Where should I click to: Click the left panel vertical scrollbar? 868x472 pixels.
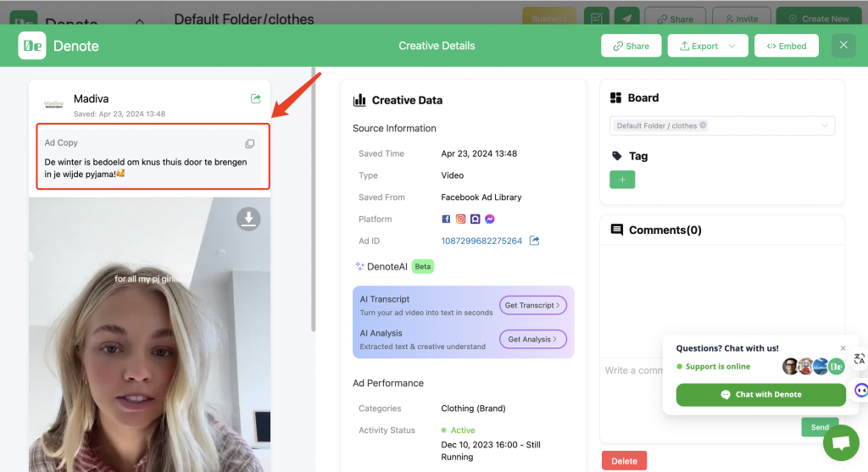(314, 200)
